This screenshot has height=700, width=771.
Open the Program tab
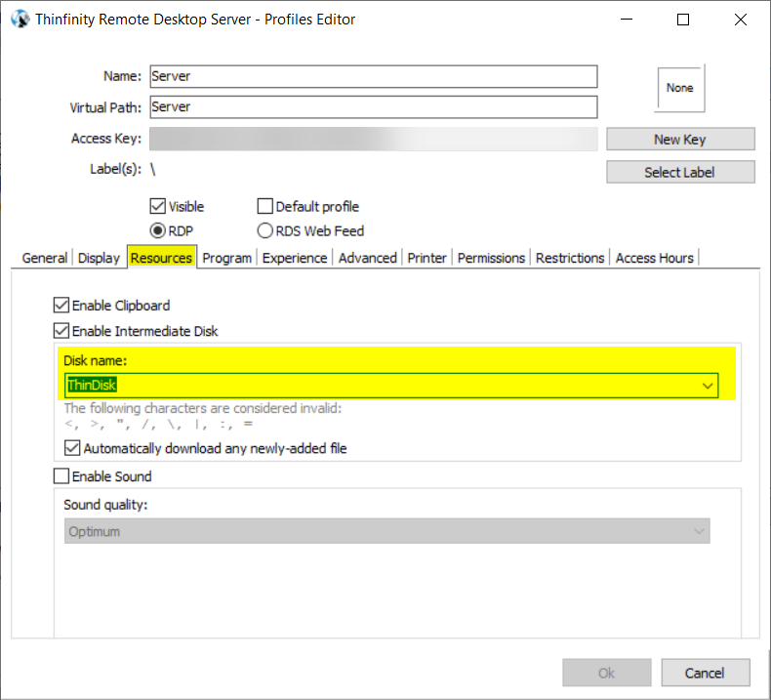coord(227,258)
